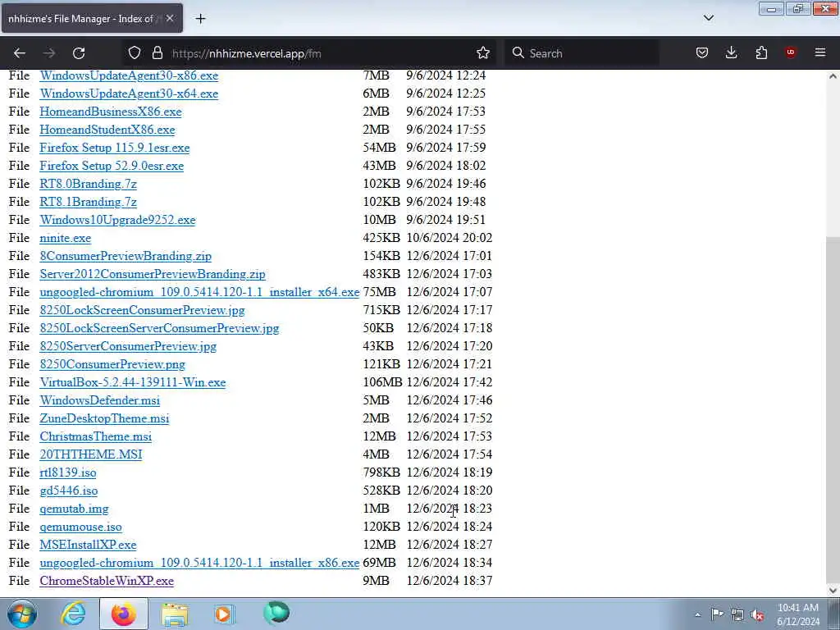Open the Windows Start menu
This screenshot has height=630, width=840.
point(22,614)
